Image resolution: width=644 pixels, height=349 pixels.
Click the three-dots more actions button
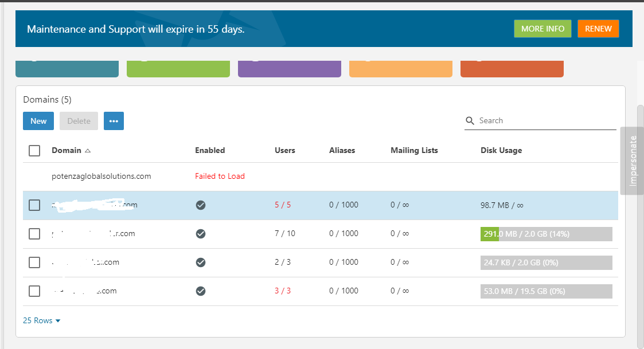pos(114,121)
